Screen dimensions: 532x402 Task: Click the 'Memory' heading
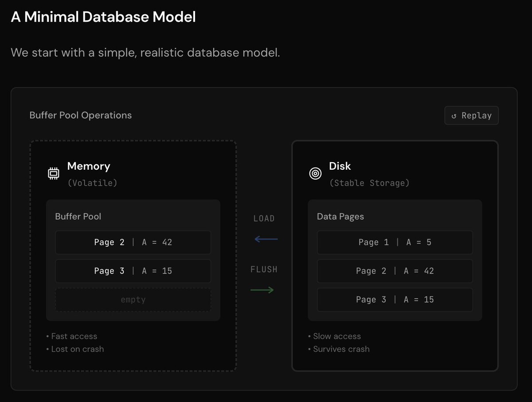click(89, 166)
